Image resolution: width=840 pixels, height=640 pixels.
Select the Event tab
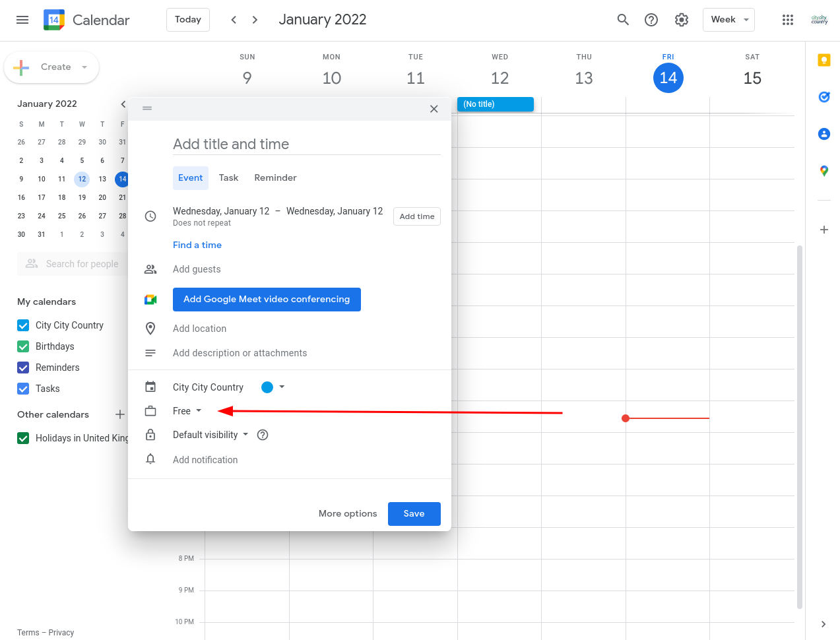click(x=191, y=178)
